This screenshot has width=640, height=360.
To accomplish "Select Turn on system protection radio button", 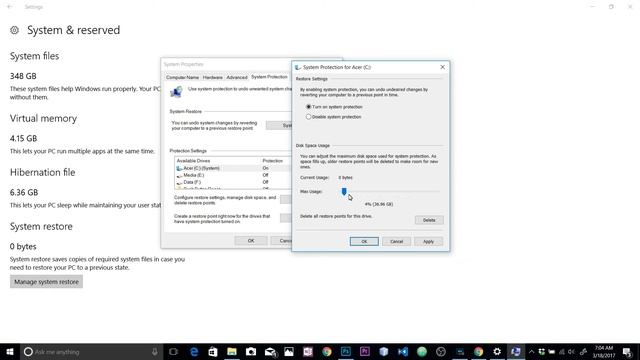I will tap(309, 107).
